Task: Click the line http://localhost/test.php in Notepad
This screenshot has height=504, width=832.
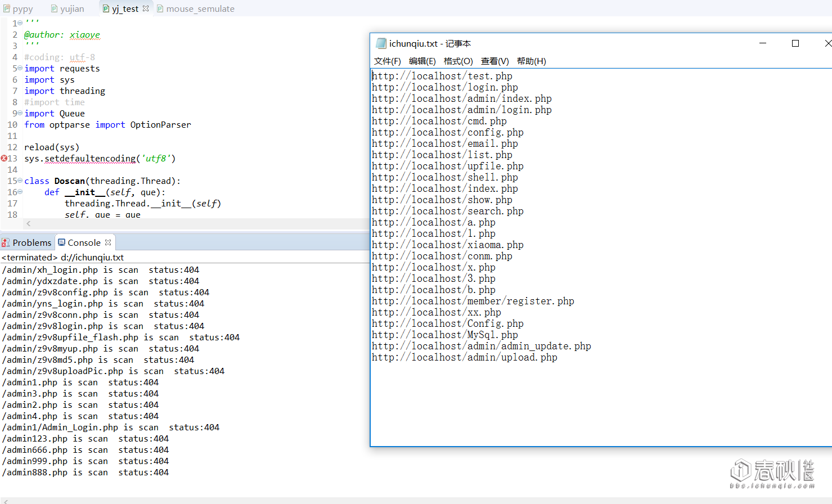Action: coord(442,76)
